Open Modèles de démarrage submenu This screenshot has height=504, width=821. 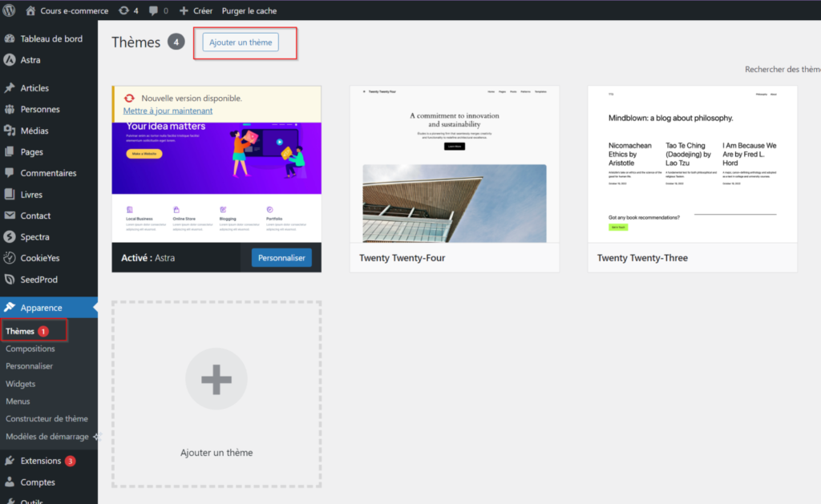tap(47, 437)
